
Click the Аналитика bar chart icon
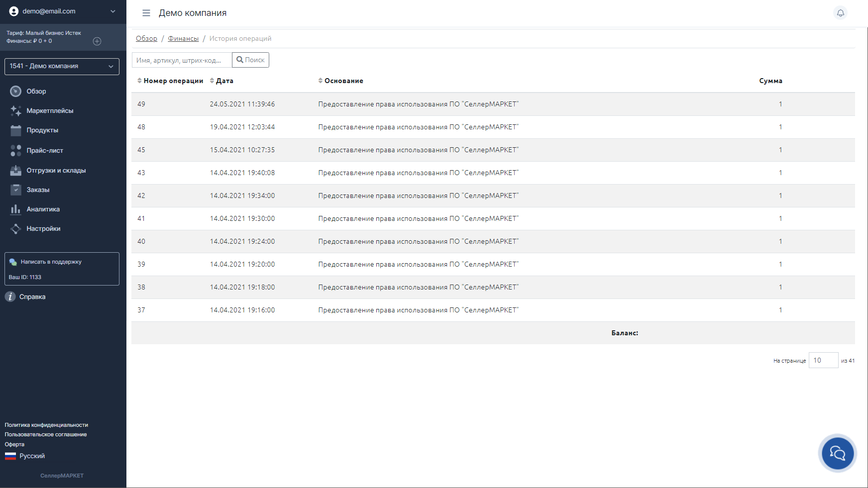(15, 209)
